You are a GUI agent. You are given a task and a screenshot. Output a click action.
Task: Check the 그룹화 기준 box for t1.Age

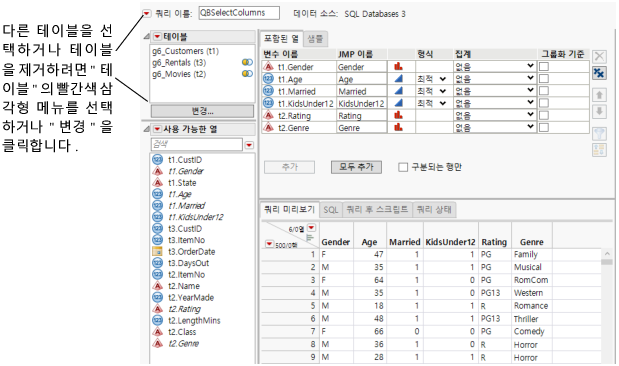544,79
